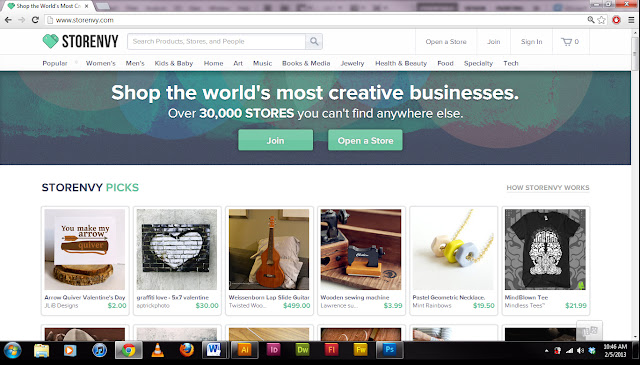This screenshot has height=365, width=640.
Task: Open the Pastel Geometric Necklace product
Action: [x=453, y=260]
